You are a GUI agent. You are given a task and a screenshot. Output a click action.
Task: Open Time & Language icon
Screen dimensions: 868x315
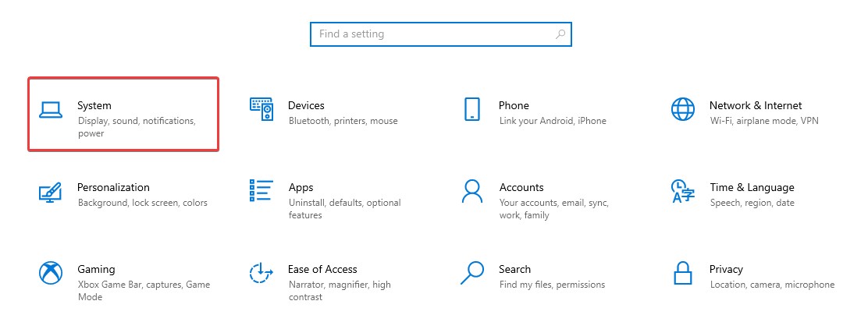tap(682, 191)
